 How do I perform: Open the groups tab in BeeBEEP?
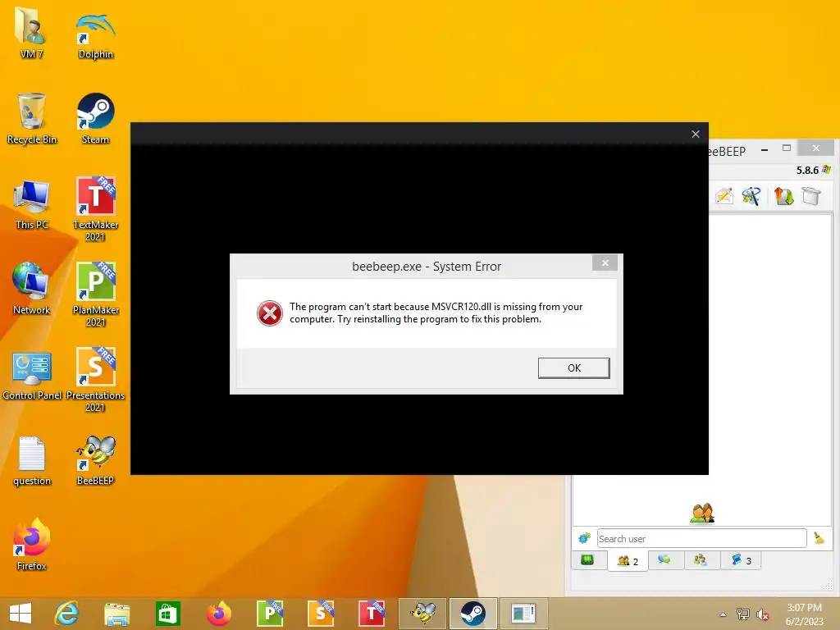701,560
